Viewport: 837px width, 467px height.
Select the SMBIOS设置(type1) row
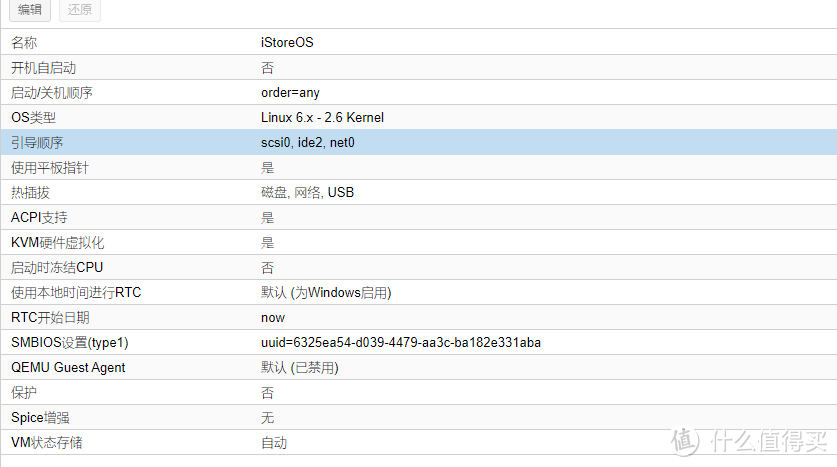tap(418, 342)
